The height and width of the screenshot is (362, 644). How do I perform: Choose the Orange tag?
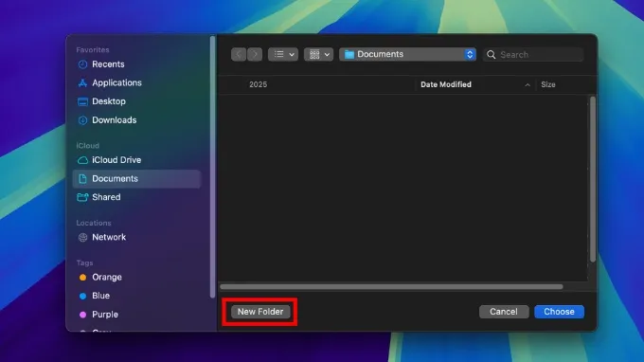[x=136, y=277]
